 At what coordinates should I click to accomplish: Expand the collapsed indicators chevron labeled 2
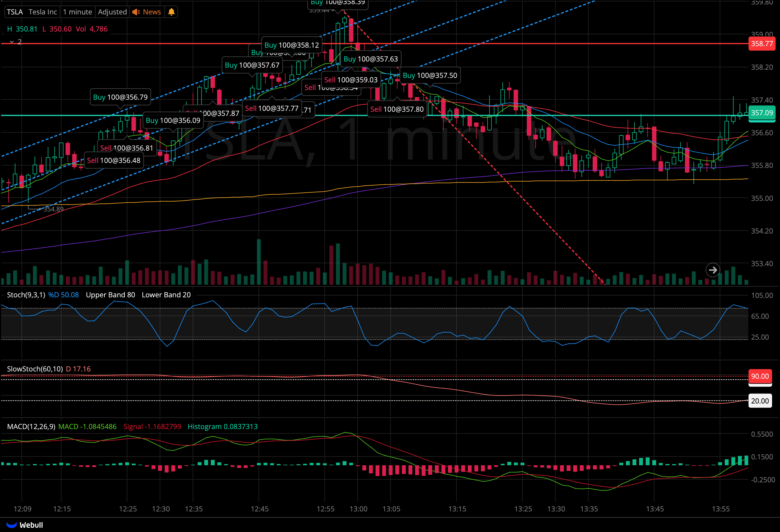pyautogui.click(x=12, y=42)
